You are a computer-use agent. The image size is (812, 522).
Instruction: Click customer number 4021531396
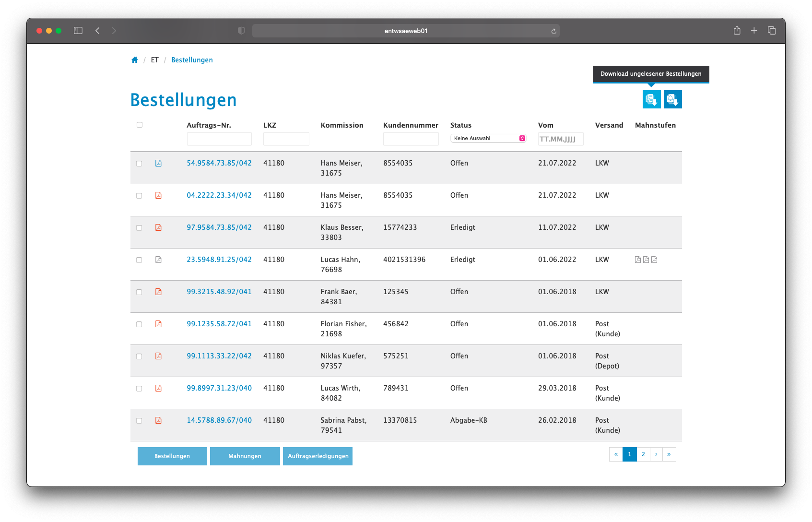(404, 260)
